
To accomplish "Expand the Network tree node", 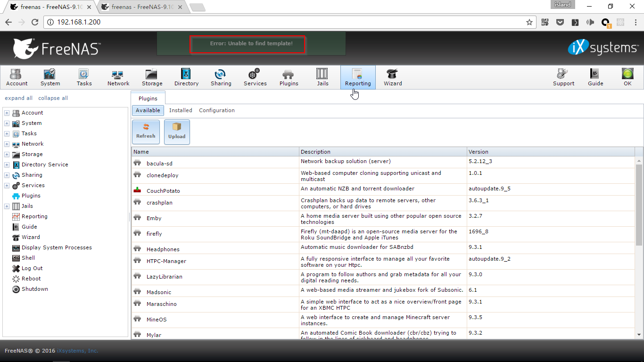I will pos(7,144).
